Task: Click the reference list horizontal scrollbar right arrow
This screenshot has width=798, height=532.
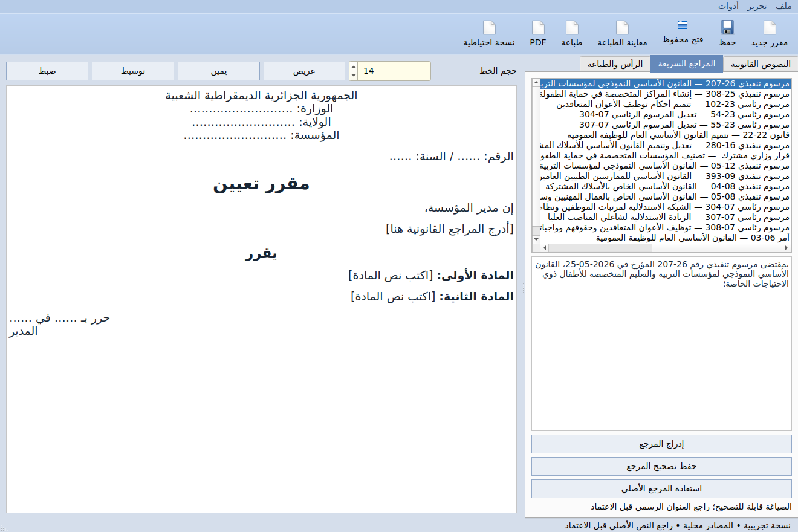Action: (787, 248)
